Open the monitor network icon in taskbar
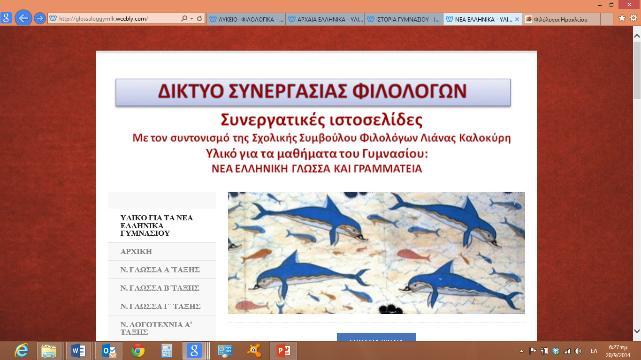Viewport: 641px width, 360px height. tap(224, 351)
